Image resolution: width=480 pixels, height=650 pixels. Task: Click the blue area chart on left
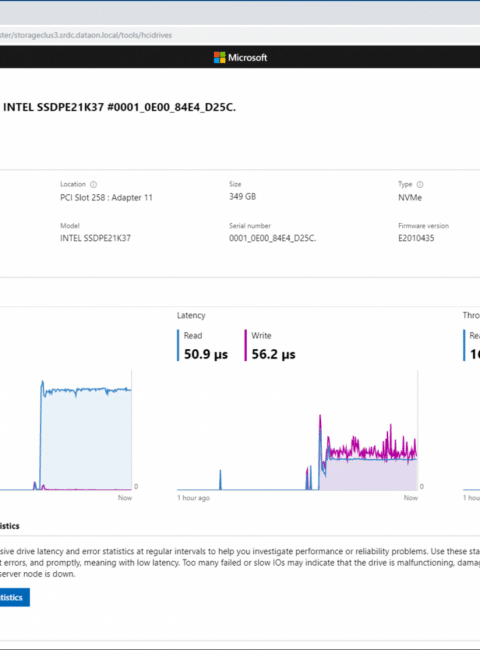coord(65,430)
